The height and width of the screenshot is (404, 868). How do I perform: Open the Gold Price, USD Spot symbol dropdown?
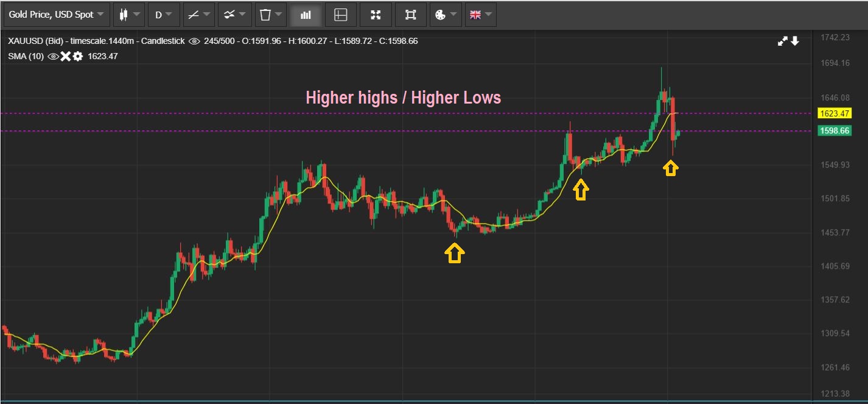(57, 15)
